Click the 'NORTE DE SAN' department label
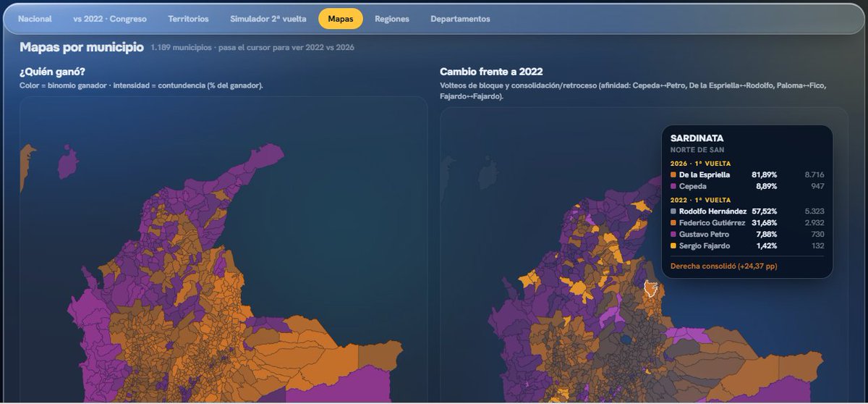Screen dimensions: 868x404 coord(696,150)
